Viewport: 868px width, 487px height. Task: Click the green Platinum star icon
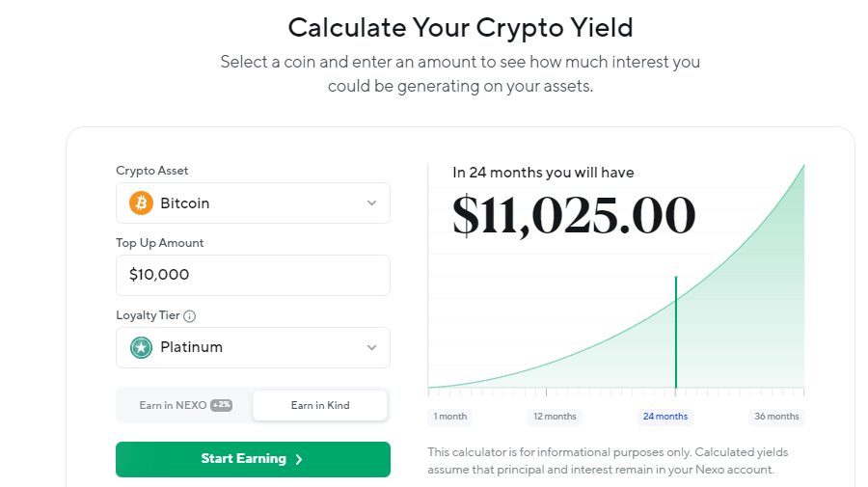pyautogui.click(x=142, y=347)
